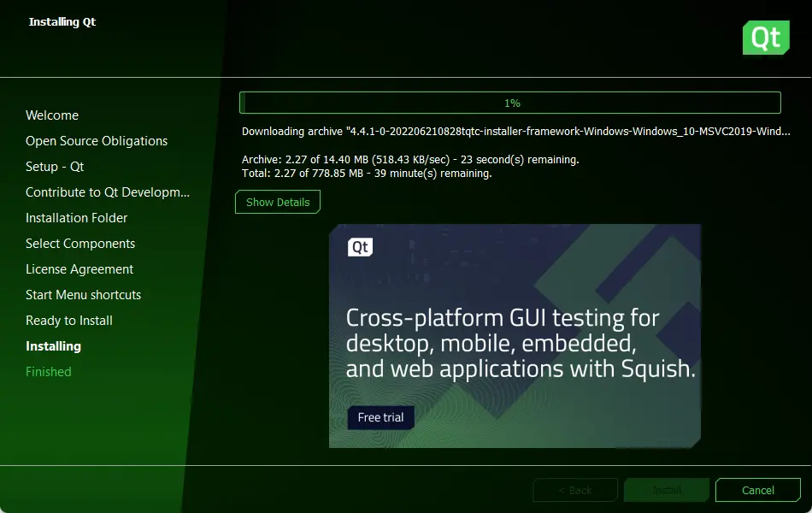Select the Setup - Qt step
Screen dimensions: 812x513
(x=55, y=167)
